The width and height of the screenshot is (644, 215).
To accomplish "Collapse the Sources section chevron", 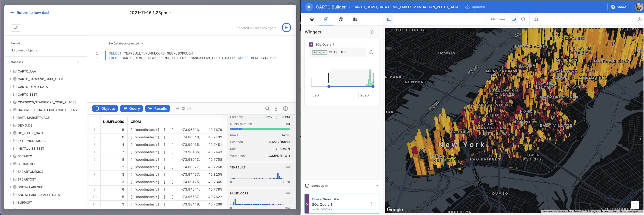I will [x=377, y=186].
